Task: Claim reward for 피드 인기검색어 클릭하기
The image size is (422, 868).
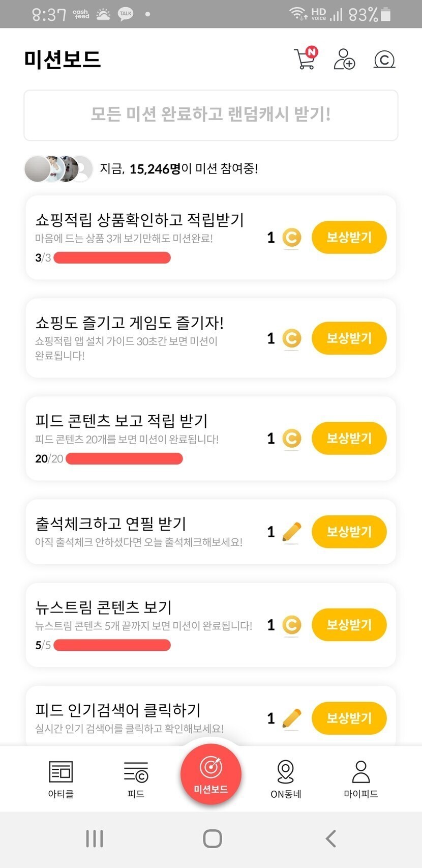Action: pos(349,718)
